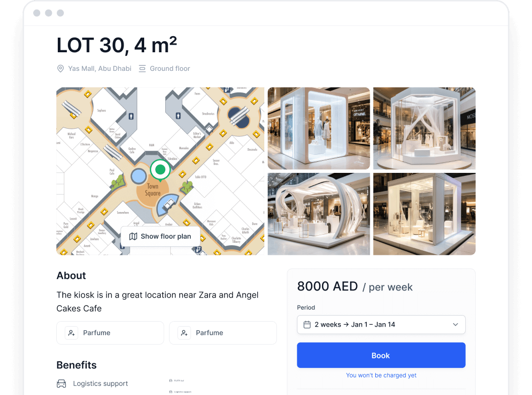Click the car icon beside Logistics support

click(61, 383)
